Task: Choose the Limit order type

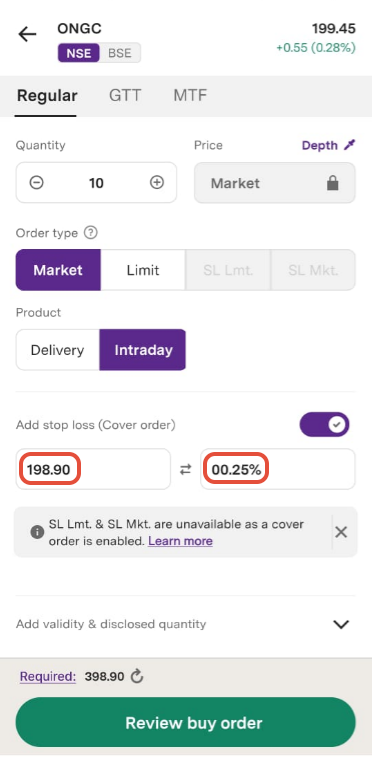Action: [x=143, y=270]
